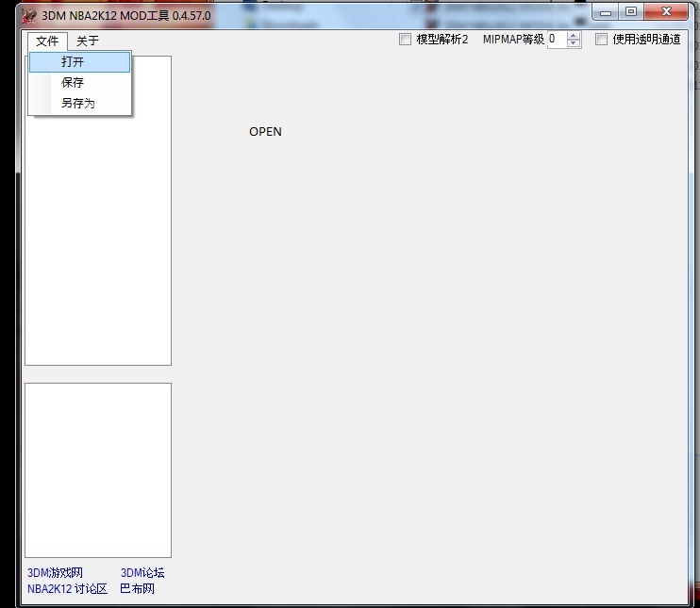Maximize the 3DM NBA2K12 MOD工具 window
The height and width of the screenshot is (608, 700).
tap(631, 12)
